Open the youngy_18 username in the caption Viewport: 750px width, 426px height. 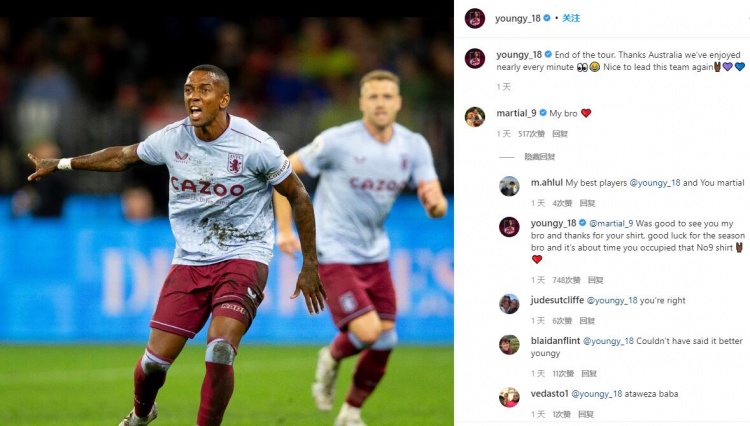[519, 55]
